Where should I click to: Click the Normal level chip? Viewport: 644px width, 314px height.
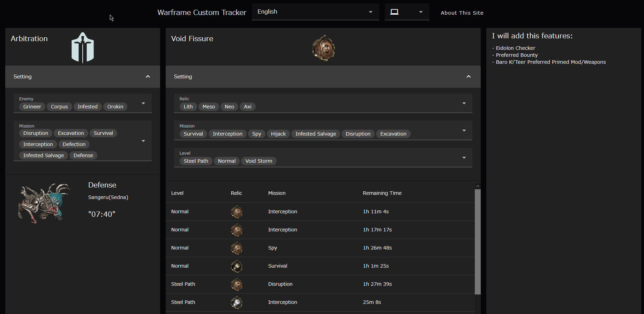tap(227, 161)
